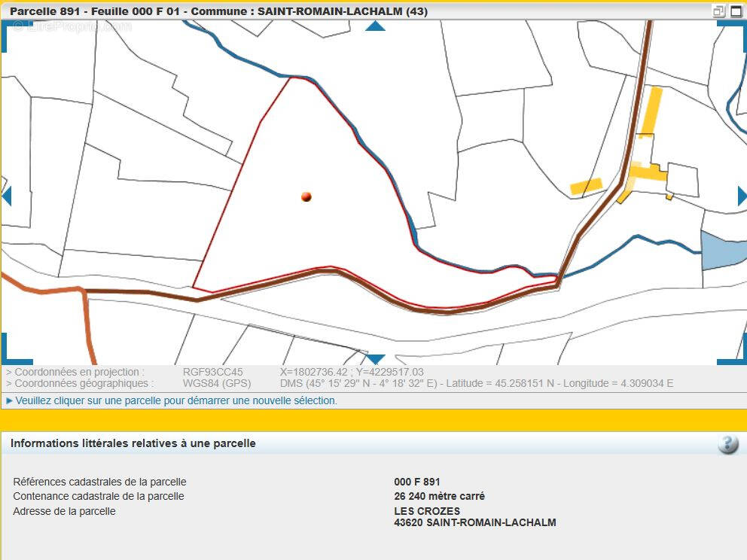747x560 pixels.
Task: Click the GPS latitude and longitude line
Action: (x=476, y=384)
